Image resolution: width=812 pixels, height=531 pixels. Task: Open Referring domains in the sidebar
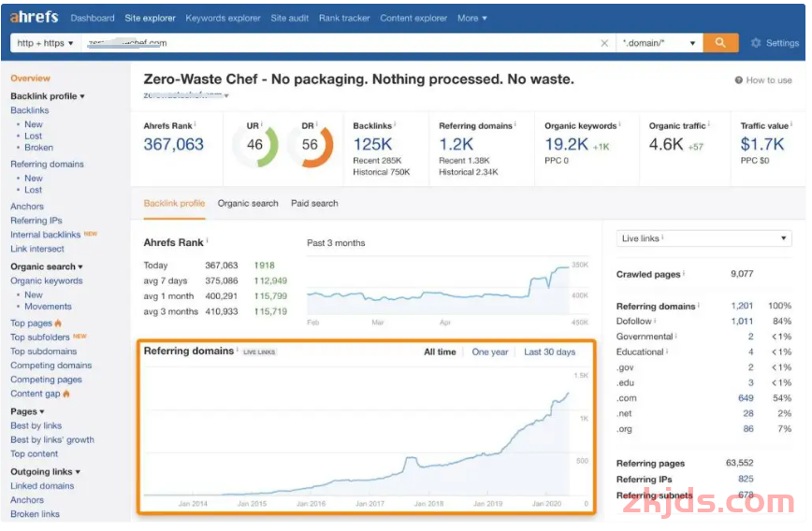click(47, 165)
